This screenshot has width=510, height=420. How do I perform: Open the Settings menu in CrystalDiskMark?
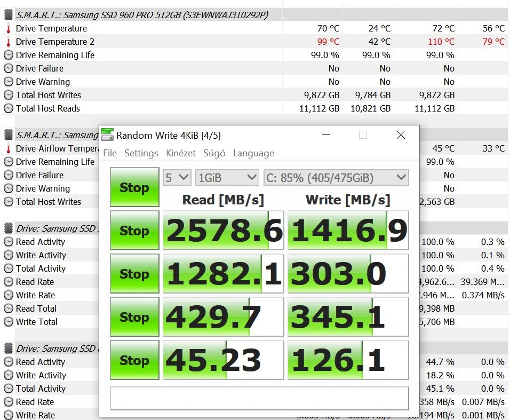pos(141,153)
